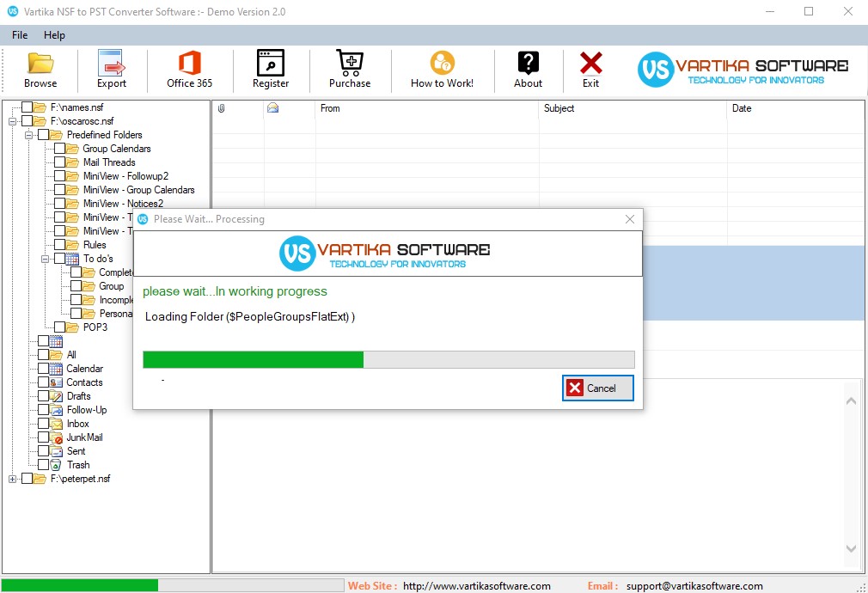Expand the F:\peterpet.nsf node

(12, 479)
